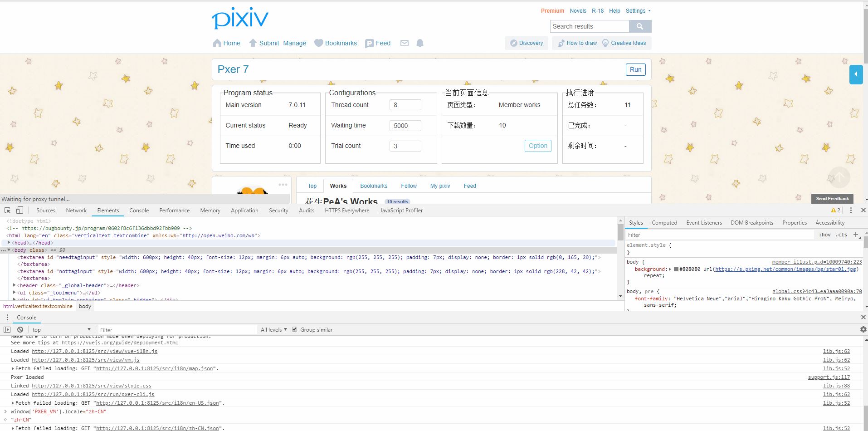
Task: Click the Submit upload arrow icon
Action: (253, 43)
